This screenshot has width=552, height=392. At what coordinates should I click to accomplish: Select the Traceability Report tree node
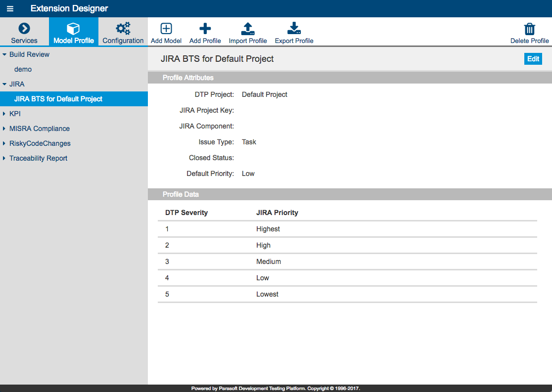pyautogui.click(x=38, y=158)
